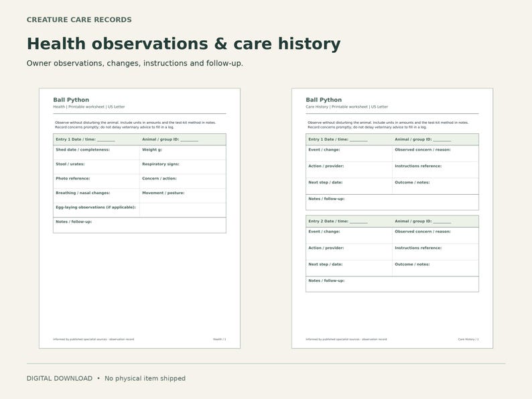Image resolution: width=532 pixels, height=399 pixels.
Task: Click 'Notes / follow-up:' on the Health page
Action: pos(140,225)
